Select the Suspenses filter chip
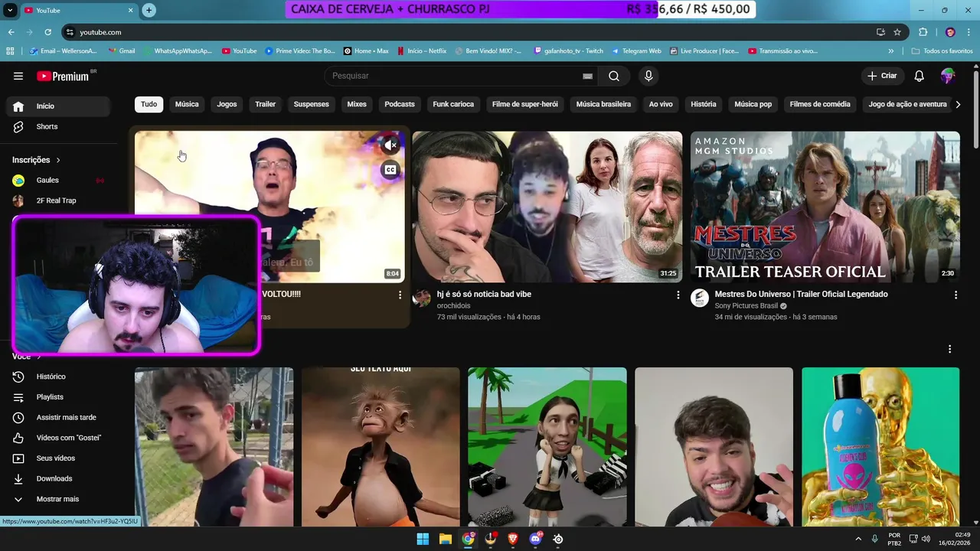980x551 pixels. click(x=312, y=104)
